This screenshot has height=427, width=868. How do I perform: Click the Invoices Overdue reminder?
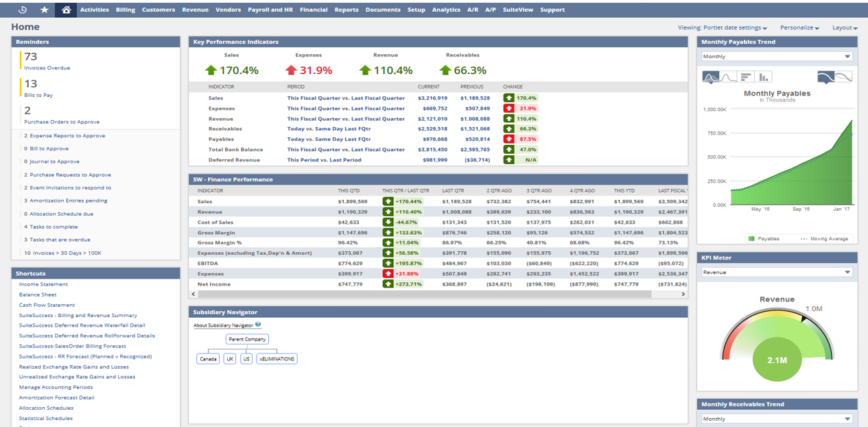47,68
